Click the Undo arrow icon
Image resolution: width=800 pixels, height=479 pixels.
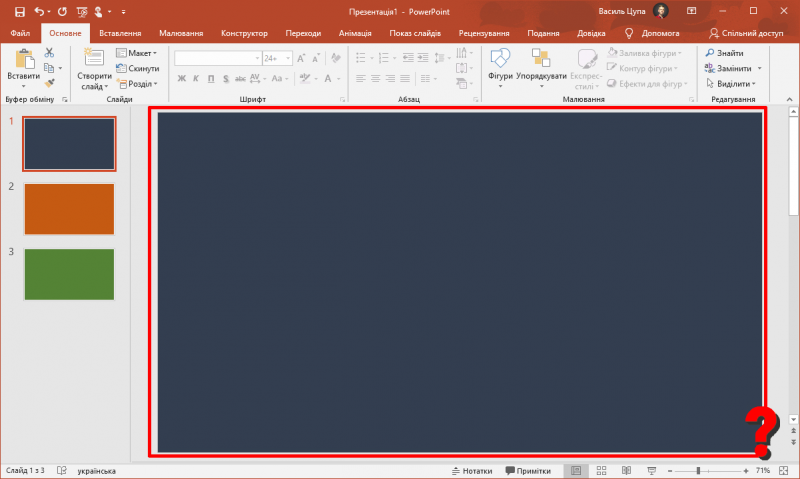click(x=40, y=11)
